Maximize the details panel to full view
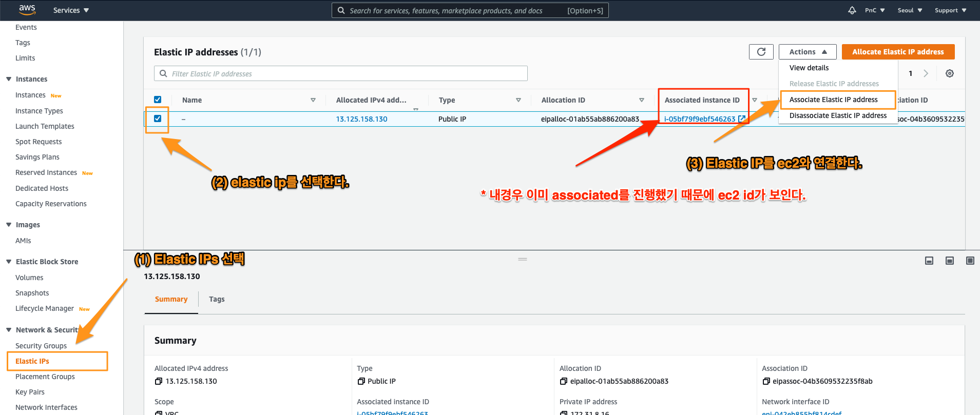This screenshot has width=980, height=415. click(970, 261)
